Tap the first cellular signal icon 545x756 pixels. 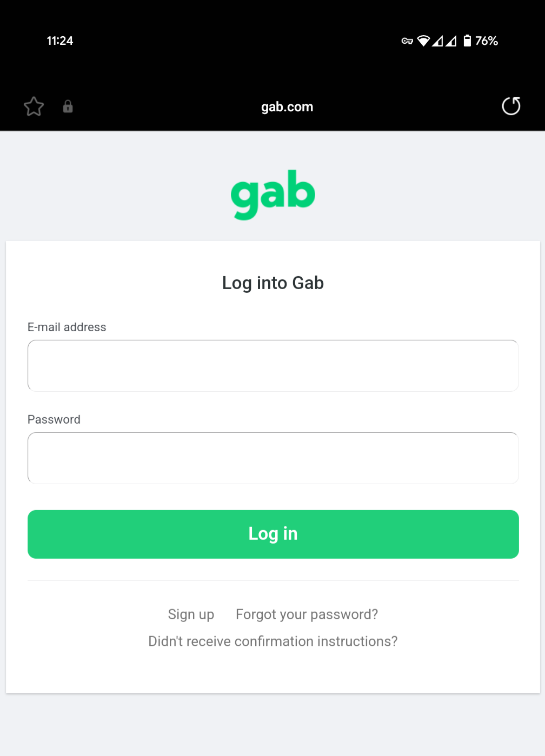437,41
